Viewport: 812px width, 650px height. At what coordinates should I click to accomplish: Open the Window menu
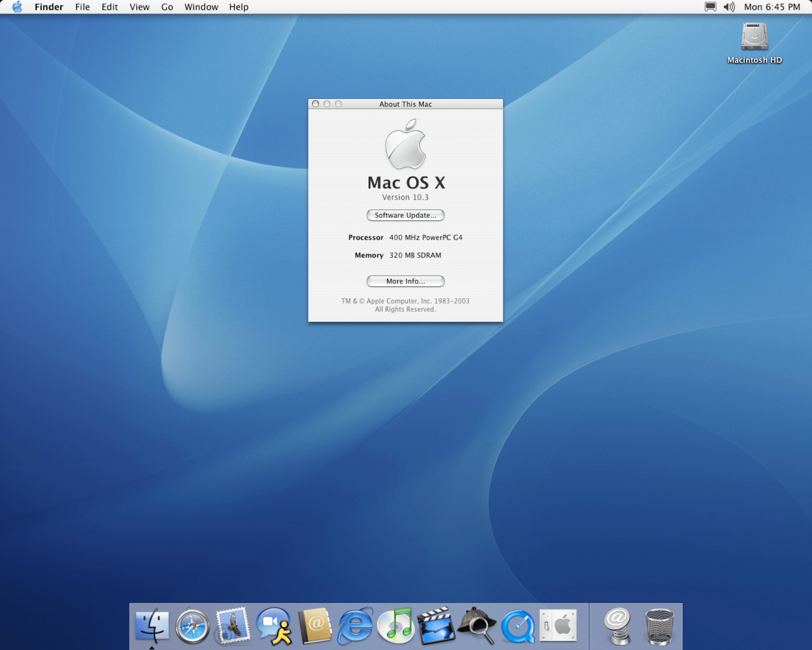coord(201,7)
